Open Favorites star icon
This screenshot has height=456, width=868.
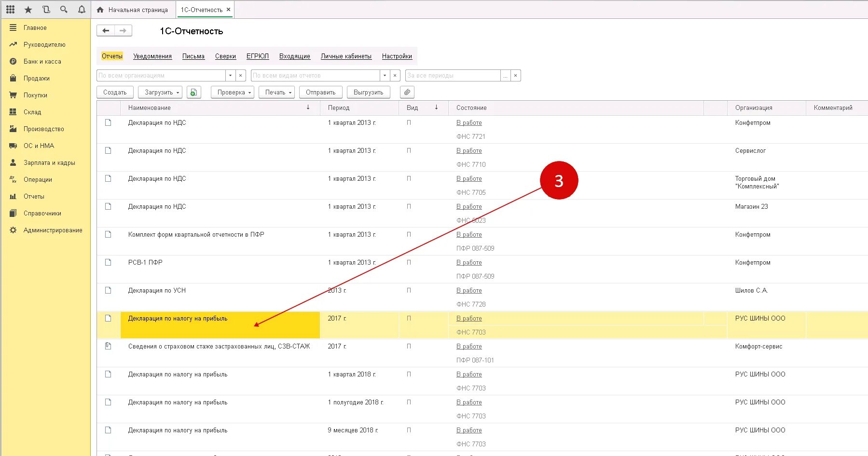click(x=28, y=9)
